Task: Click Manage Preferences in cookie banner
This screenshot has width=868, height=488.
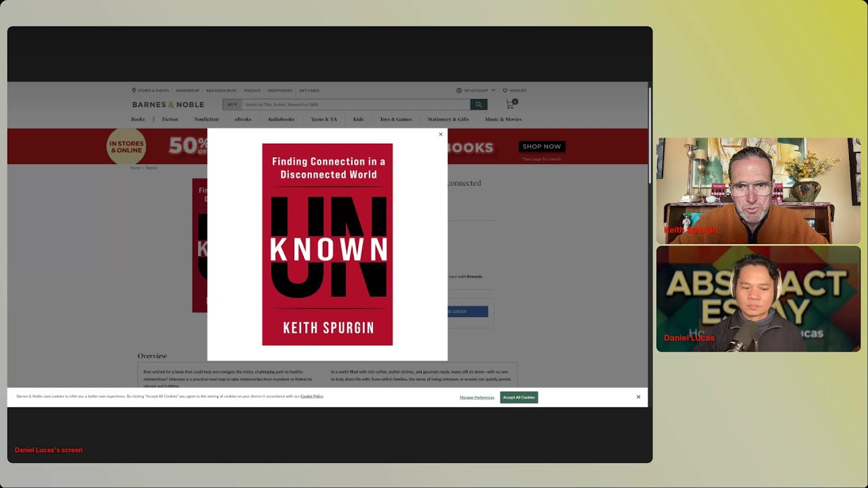Action: tap(477, 397)
